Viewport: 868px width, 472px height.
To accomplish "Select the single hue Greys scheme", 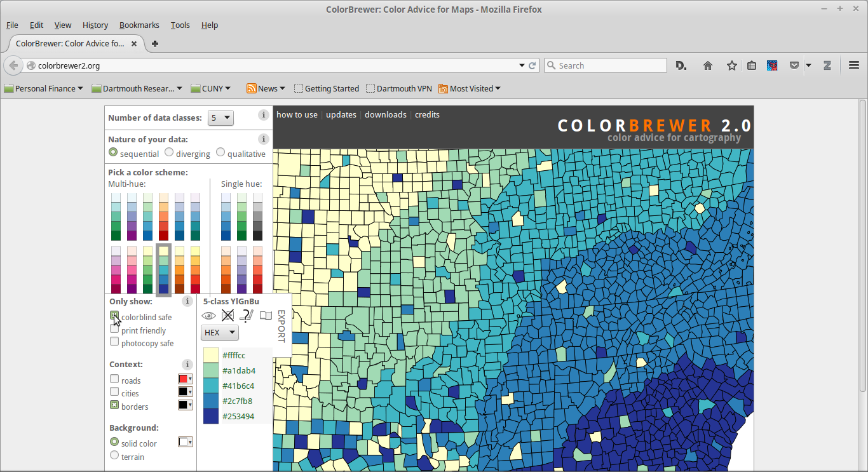I will (x=257, y=217).
